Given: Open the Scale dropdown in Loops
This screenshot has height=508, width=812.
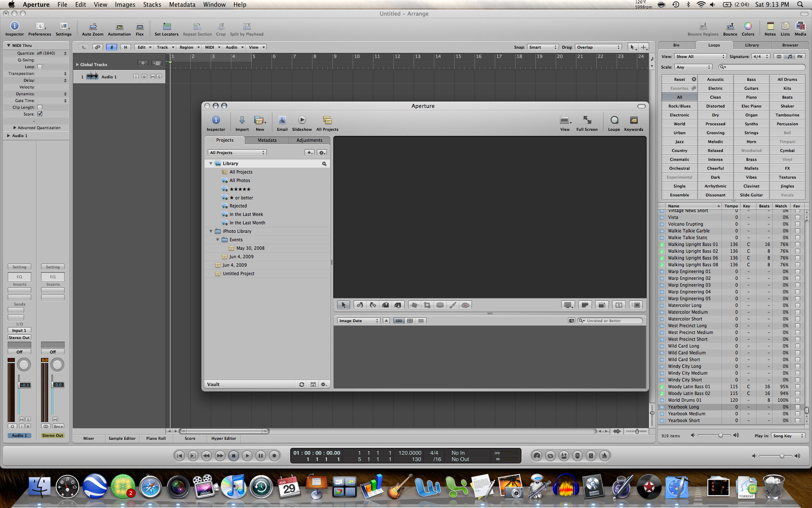Looking at the screenshot, I should pyautogui.click(x=694, y=67).
